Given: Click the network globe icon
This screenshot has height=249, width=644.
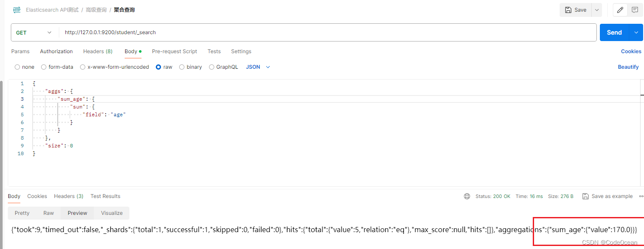Looking at the screenshot, I should [467, 196].
